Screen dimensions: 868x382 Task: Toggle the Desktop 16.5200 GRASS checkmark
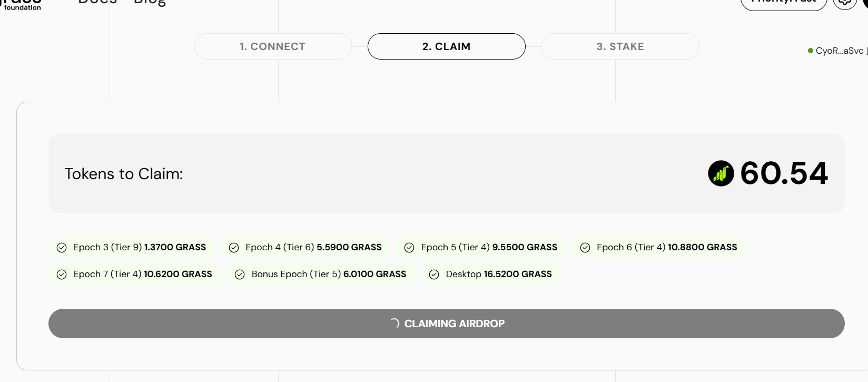pos(434,275)
